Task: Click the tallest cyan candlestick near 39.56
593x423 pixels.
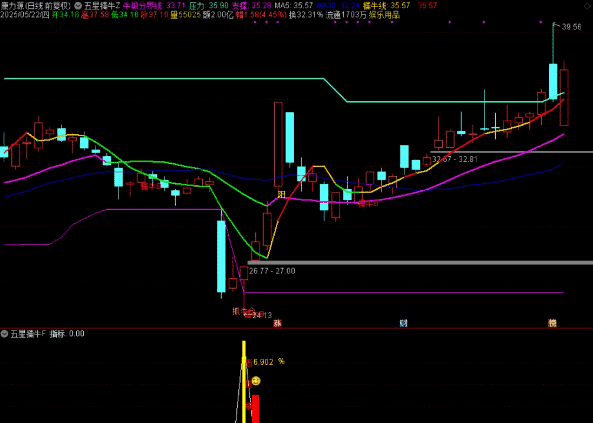Action: 553,82
